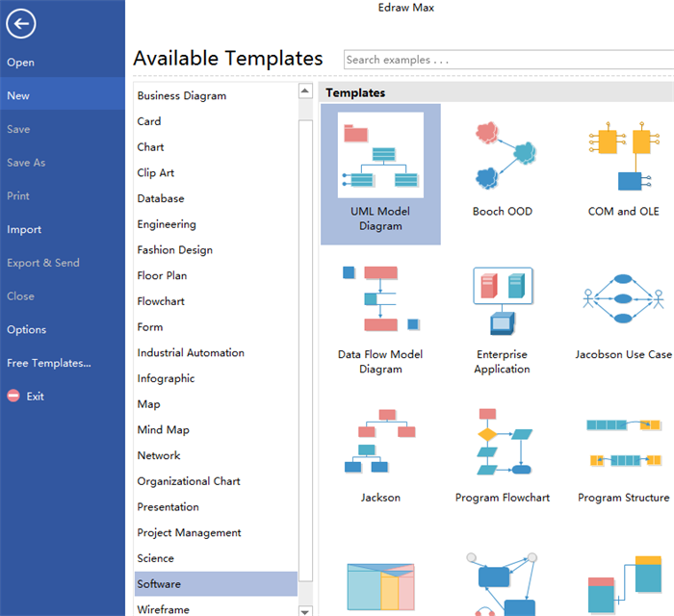The image size is (674, 616).
Task: Select Floor Plan category
Action: (162, 275)
